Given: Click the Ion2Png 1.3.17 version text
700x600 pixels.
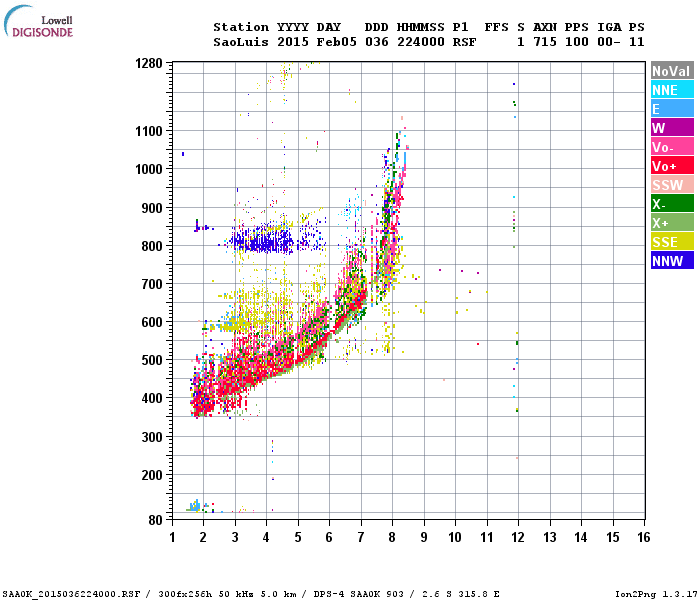Looking at the screenshot, I should tap(655, 594).
